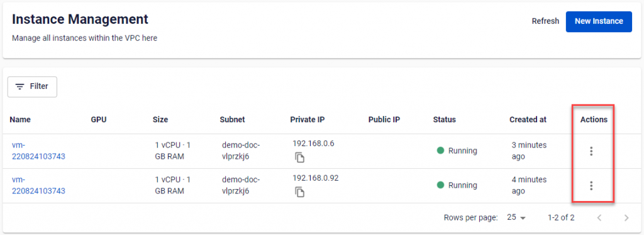The image size is (644, 235).
Task: Copy private IP 192.168.0.6
Action: 300,158
